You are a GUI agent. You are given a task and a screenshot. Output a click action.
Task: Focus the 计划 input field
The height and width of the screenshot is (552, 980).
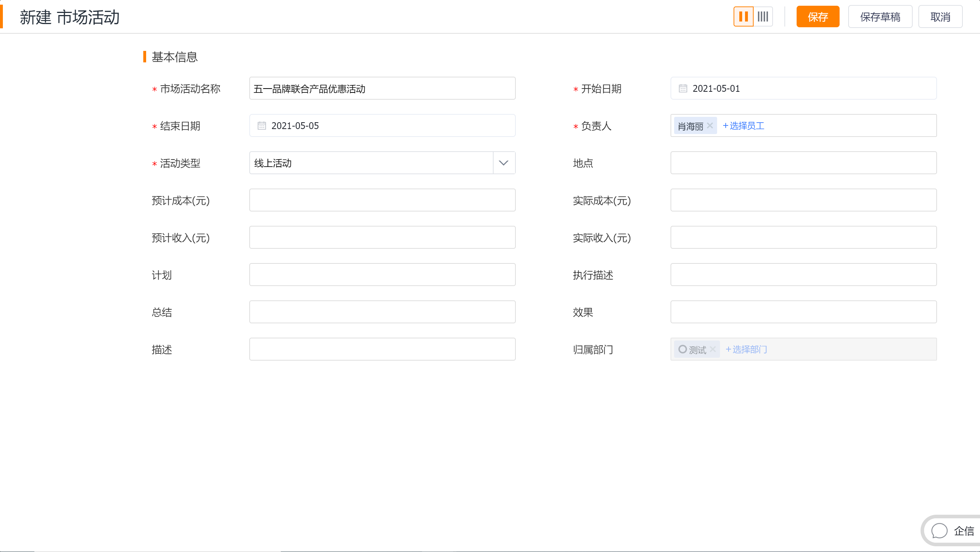pos(382,275)
